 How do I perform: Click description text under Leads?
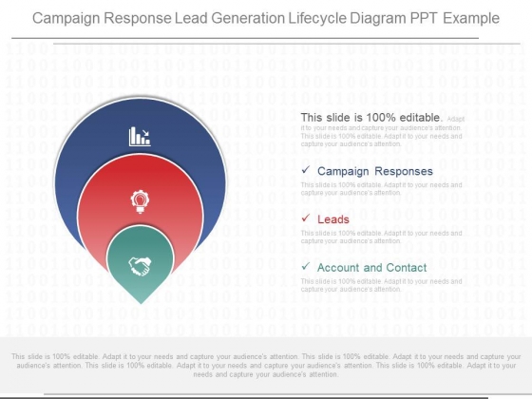pyautogui.click(x=381, y=237)
